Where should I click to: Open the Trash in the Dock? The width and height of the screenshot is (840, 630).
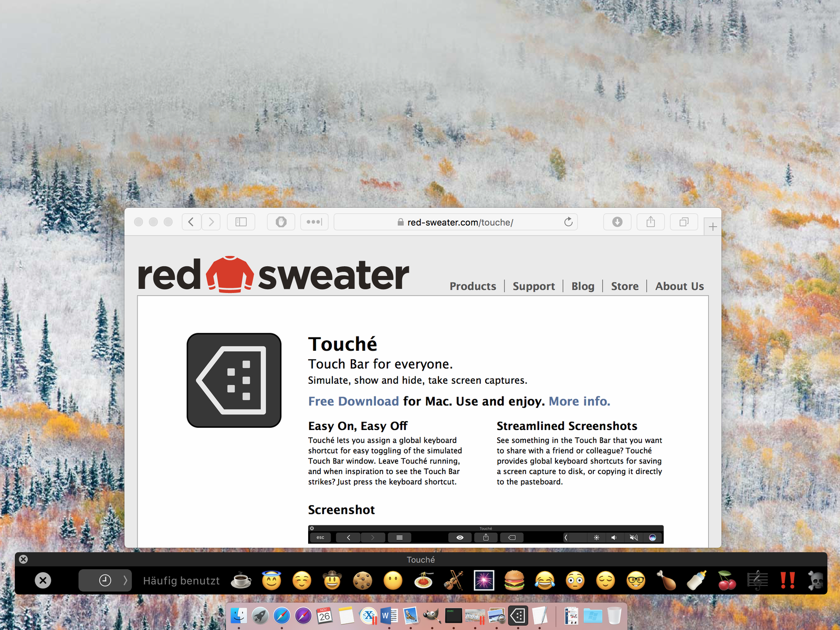[x=614, y=615]
